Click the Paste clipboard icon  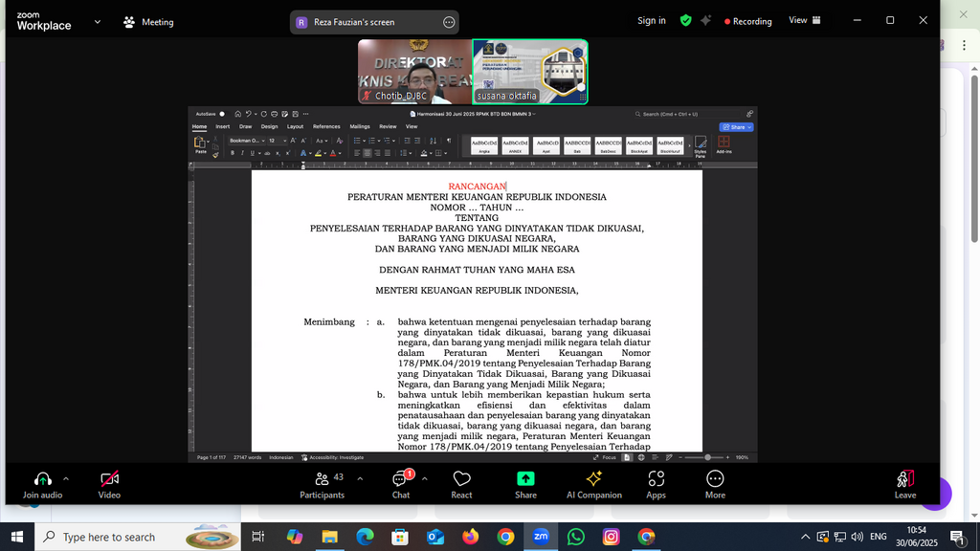coord(199,143)
